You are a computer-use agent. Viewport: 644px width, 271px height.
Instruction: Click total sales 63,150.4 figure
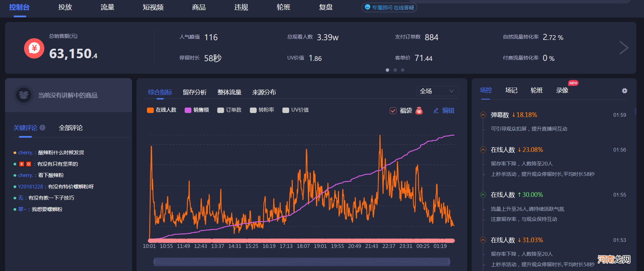[73, 54]
